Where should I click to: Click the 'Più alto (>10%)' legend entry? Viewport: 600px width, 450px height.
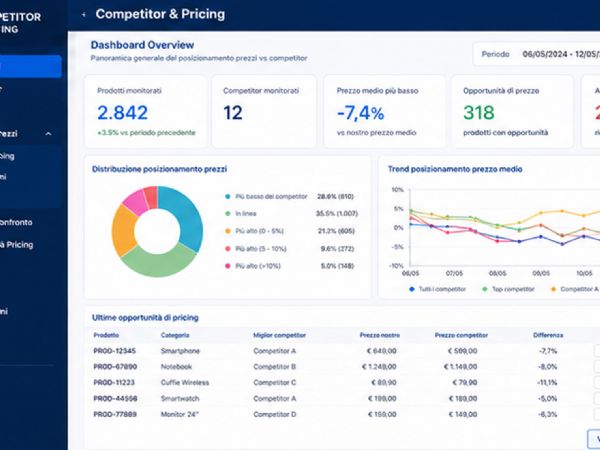coord(253,266)
